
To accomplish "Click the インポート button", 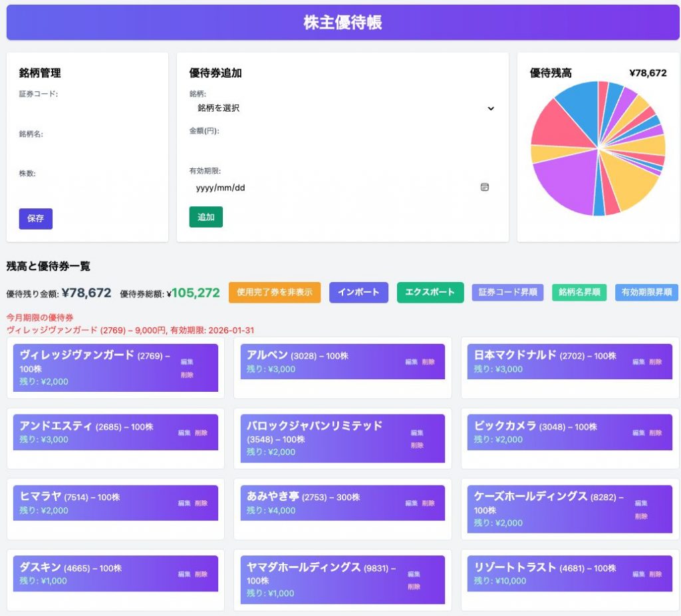I will coord(358,292).
